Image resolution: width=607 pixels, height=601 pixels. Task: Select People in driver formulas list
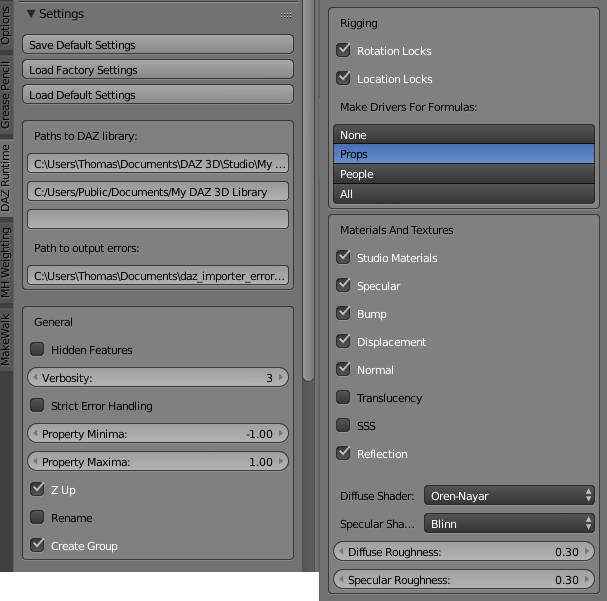tap(464, 174)
